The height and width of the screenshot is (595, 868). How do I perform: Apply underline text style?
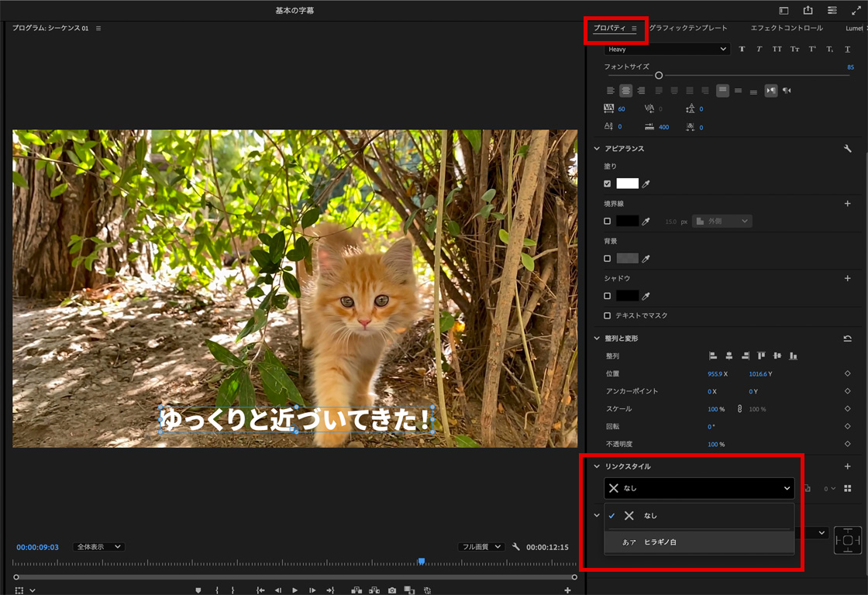click(848, 50)
